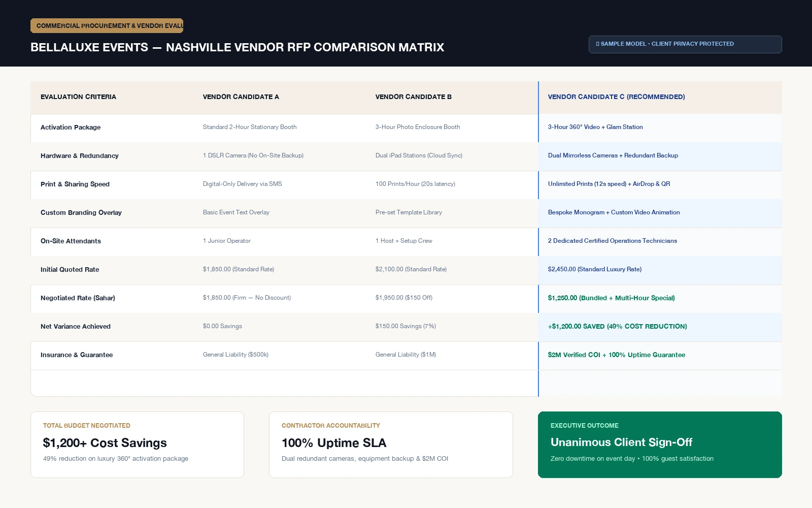Click the 100 Prints/Hour (20s latency) cell
Viewport: 812px width, 508px height.
[x=415, y=184]
